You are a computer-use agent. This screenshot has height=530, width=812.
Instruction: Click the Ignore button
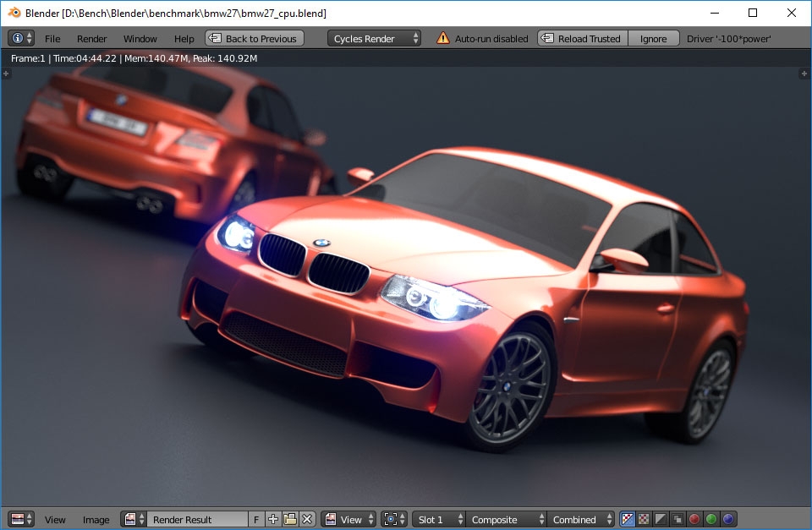pyautogui.click(x=654, y=38)
